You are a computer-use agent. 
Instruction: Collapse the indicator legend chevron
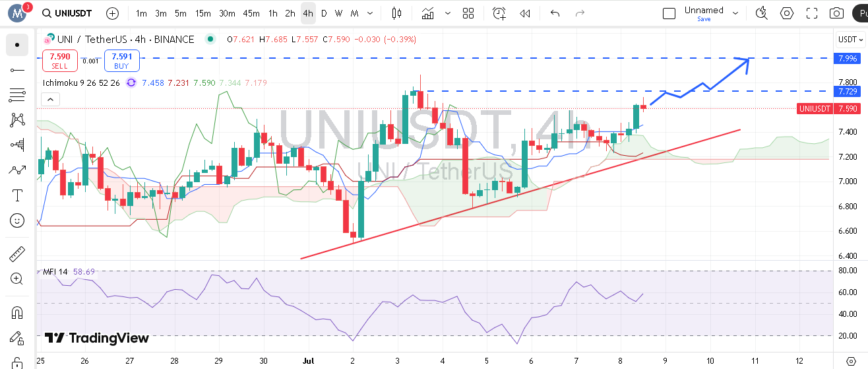pos(51,100)
